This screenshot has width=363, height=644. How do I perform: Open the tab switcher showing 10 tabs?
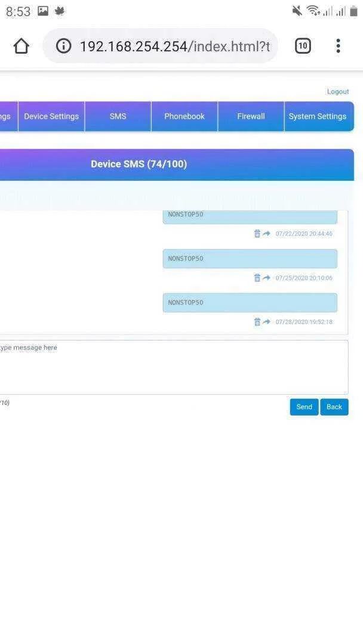pyautogui.click(x=303, y=46)
